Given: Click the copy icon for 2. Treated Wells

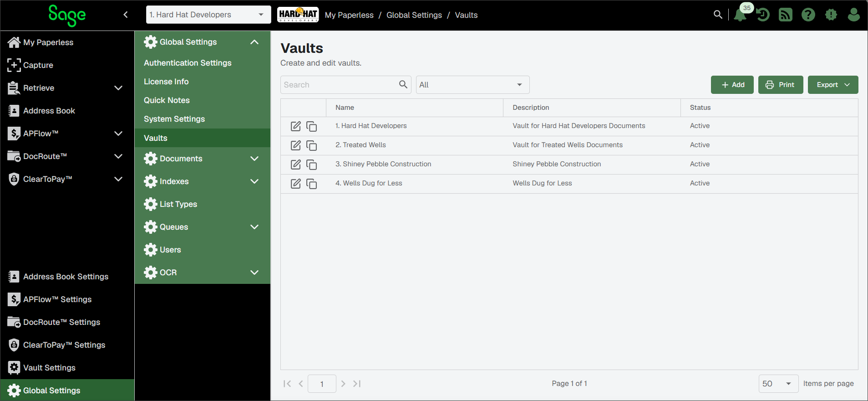Looking at the screenshot, I should pos(311,145).
